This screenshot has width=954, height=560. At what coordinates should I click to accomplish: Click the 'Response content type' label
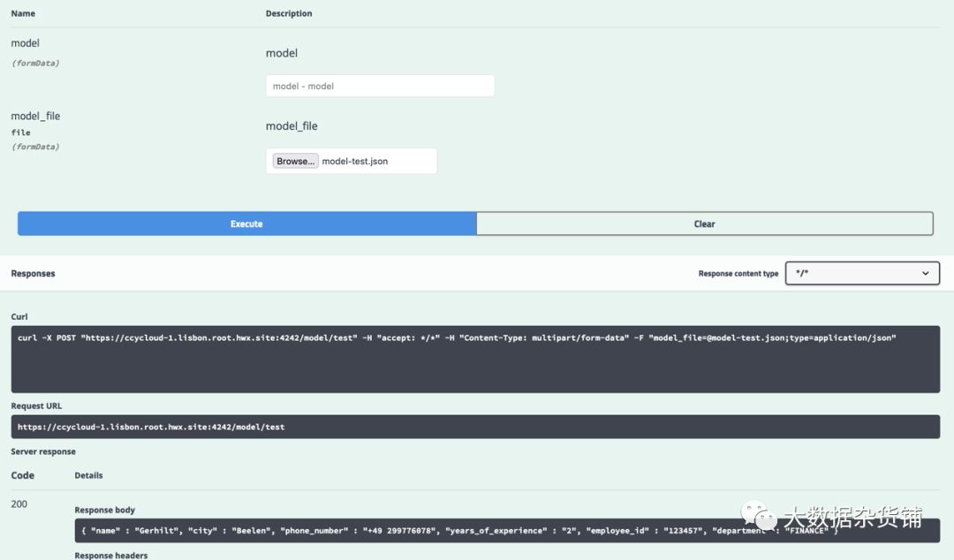point(738,273)
